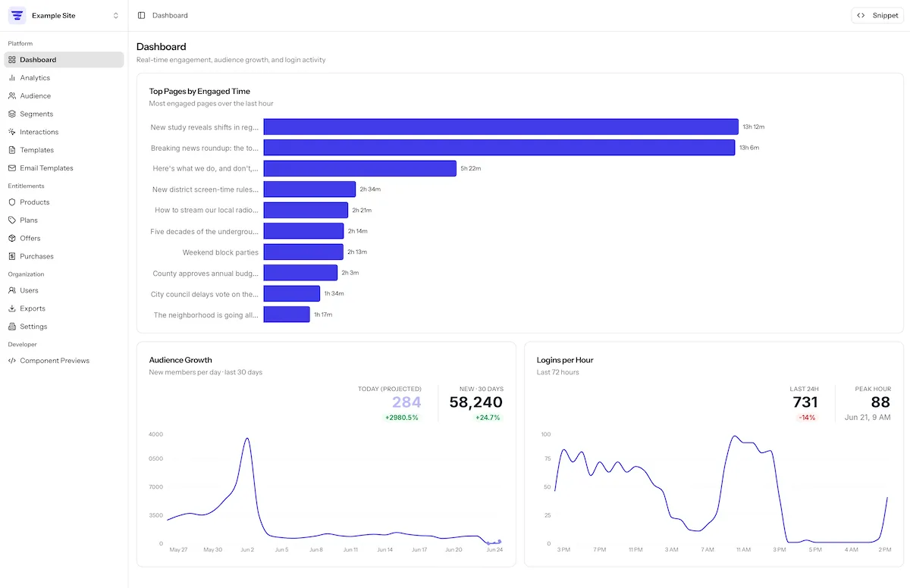Image resolution: width=910 pixels, height=588 pixels.
Task: Click the Audience Growth peak near Jun 2
Action: (246, 438)
